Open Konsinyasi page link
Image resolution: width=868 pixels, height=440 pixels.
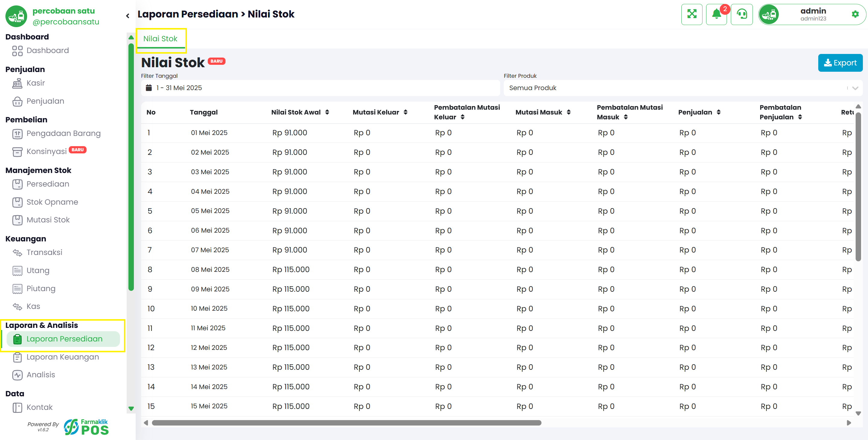coord(46,151)
